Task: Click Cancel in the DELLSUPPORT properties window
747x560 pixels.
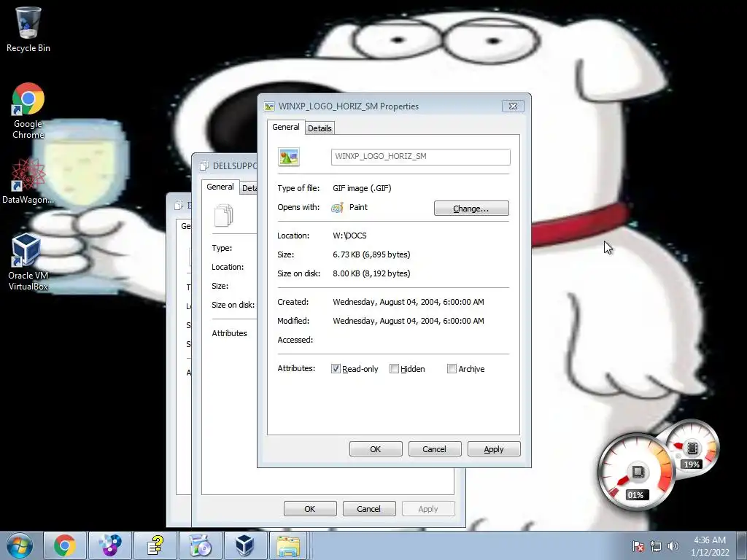Action: click(368, 508)
